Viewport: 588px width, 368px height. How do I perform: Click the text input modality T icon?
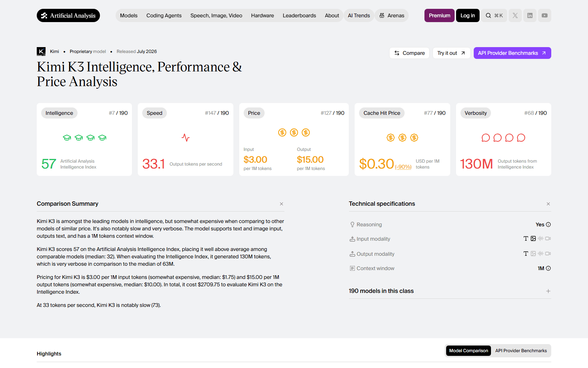pos(526,238)
